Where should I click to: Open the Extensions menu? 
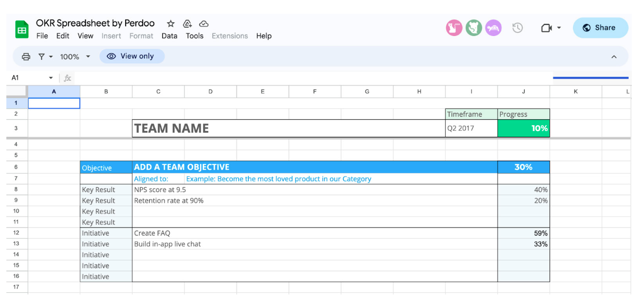point(230,36)
